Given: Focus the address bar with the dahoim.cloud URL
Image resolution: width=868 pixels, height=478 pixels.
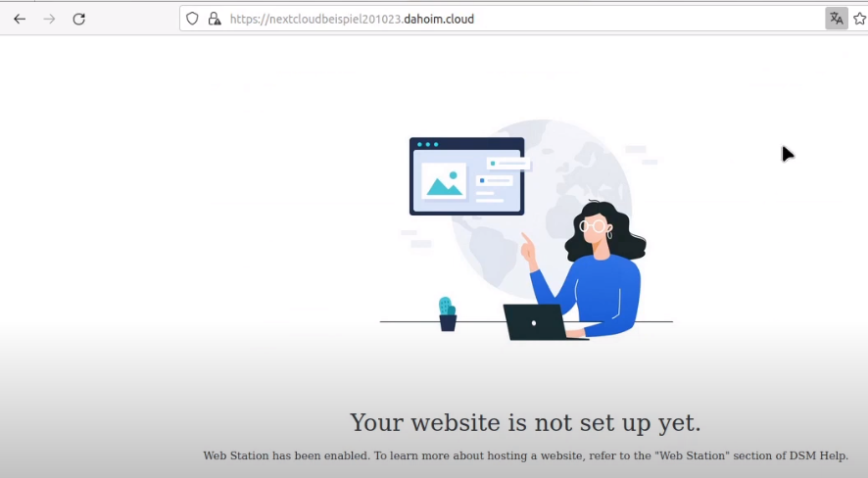Looking at the screenshot, I should click(x=499, y=19).
